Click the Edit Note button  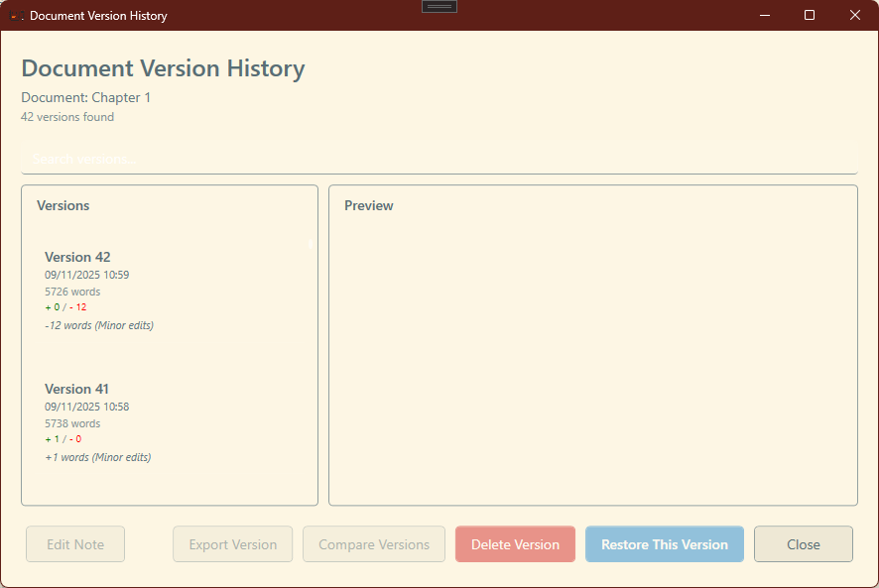click(x=74, y=543)
